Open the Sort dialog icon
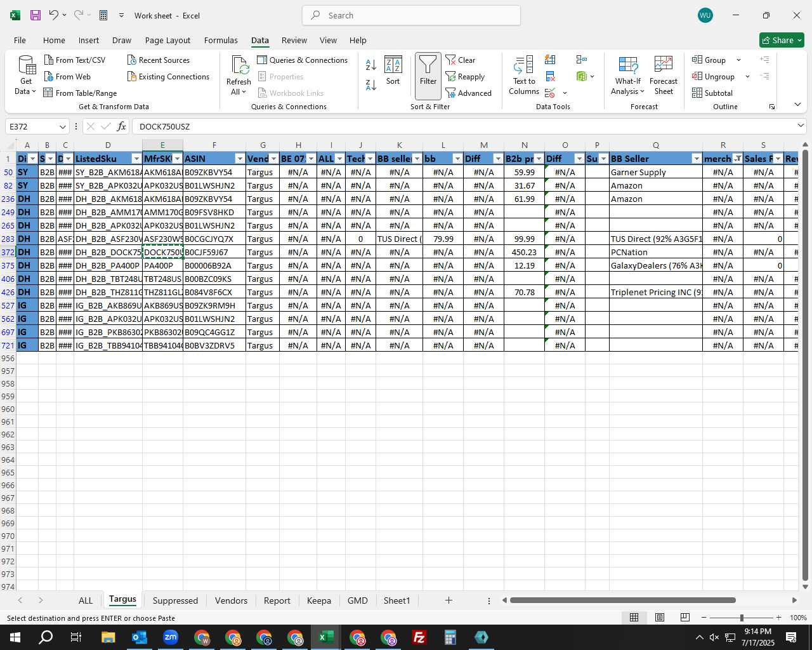The width and height of the screenshot is (812, 650). pyautogui.click(x=393, y=70)
